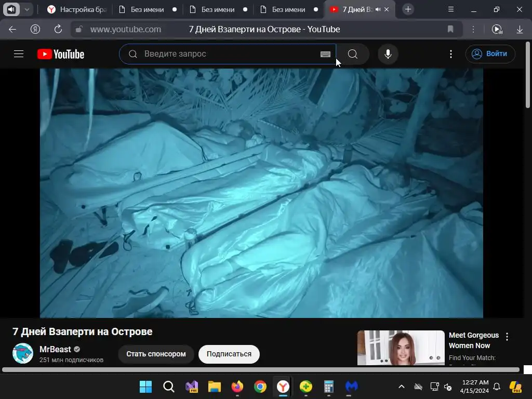
Task: Click the Стать спонсором button
Action: (x=156, y=354)
